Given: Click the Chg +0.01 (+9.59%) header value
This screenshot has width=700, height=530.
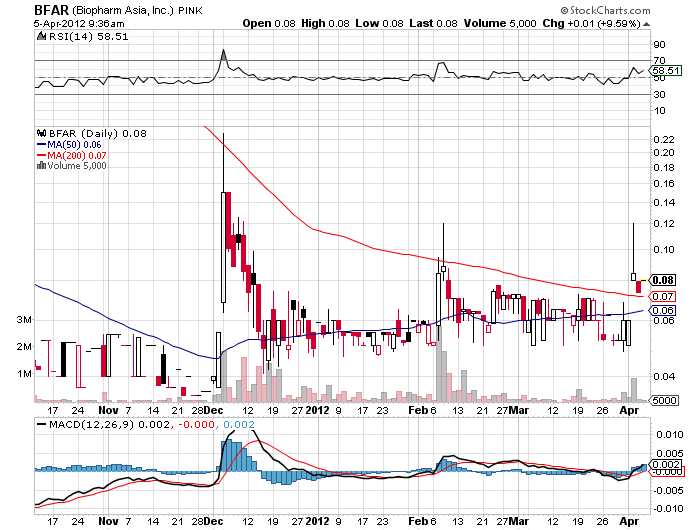Looking at the screenshot, I should 592,24.
